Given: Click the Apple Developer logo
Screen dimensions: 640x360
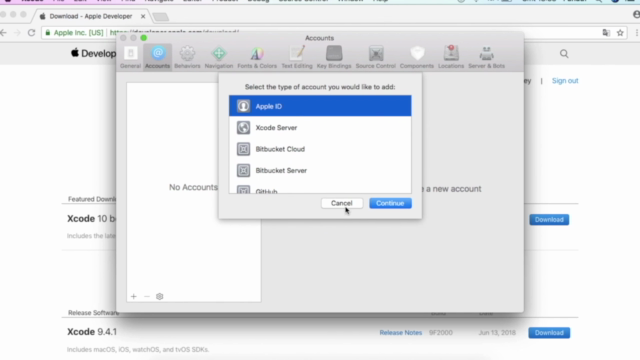Looking at the screenshot, I should click(x=94, y=53).
